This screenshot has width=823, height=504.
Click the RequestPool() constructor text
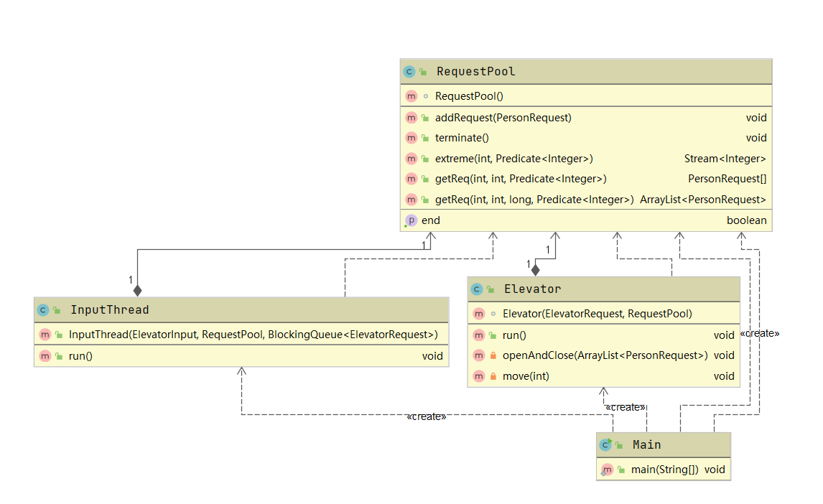pos(469,96)
